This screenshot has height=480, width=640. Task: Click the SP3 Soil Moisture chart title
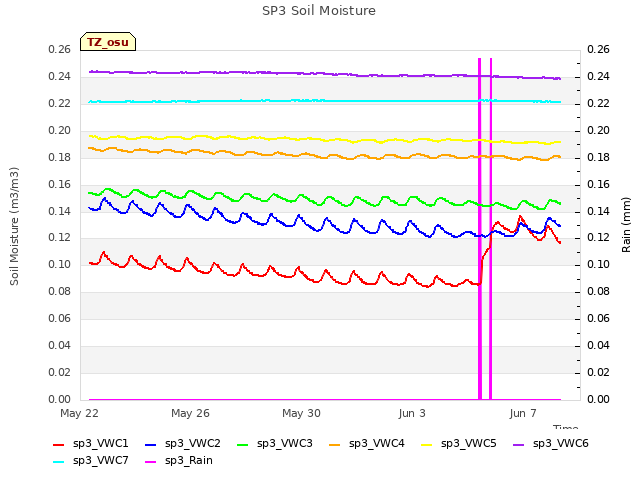[x=319, y=11]
